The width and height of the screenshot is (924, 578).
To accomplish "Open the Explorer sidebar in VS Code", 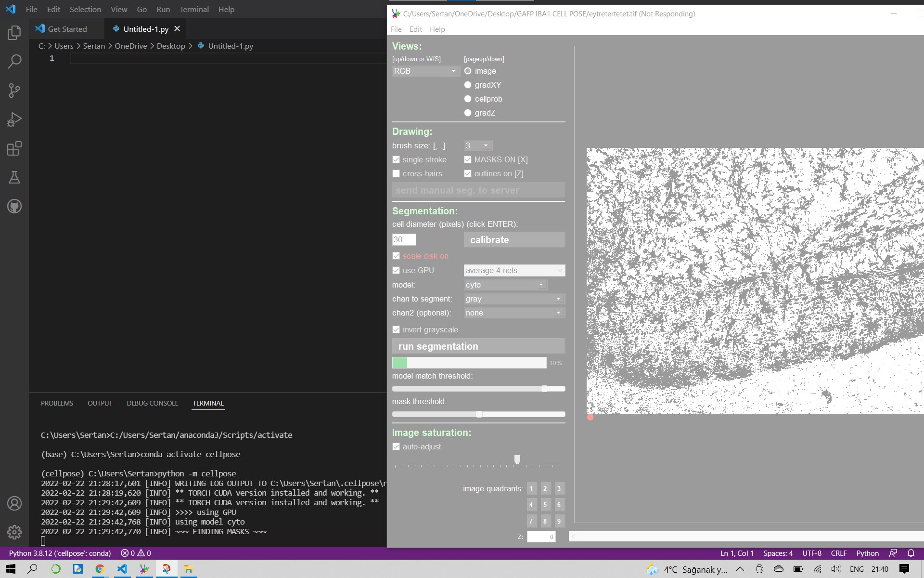I will [14, 33].
